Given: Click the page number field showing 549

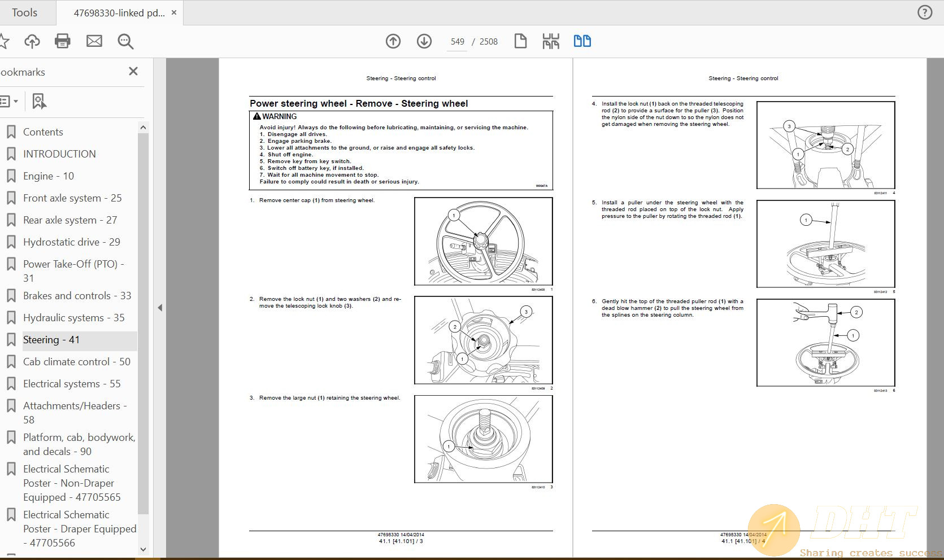Looking at the screenshot, I should click(x=457, y=42).
